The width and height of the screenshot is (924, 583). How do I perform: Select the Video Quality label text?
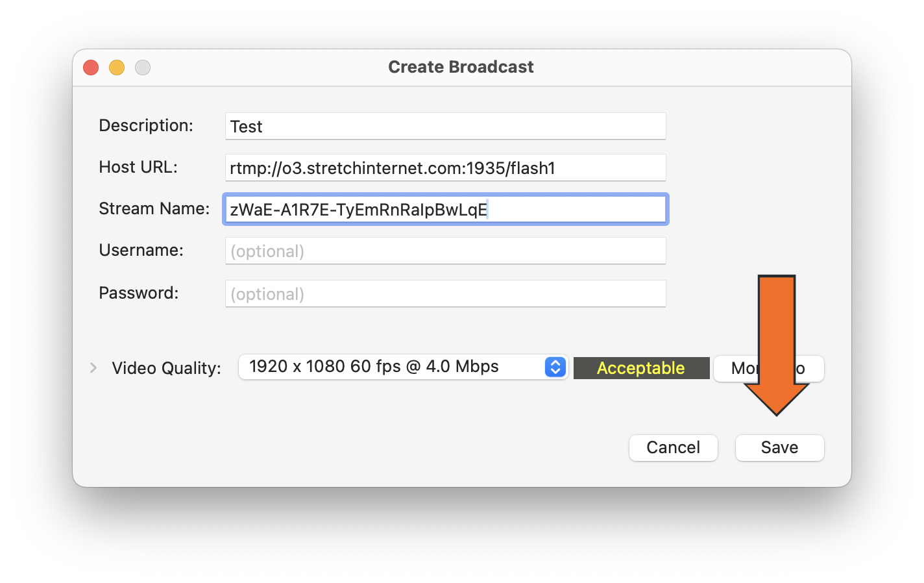[165, 367]
